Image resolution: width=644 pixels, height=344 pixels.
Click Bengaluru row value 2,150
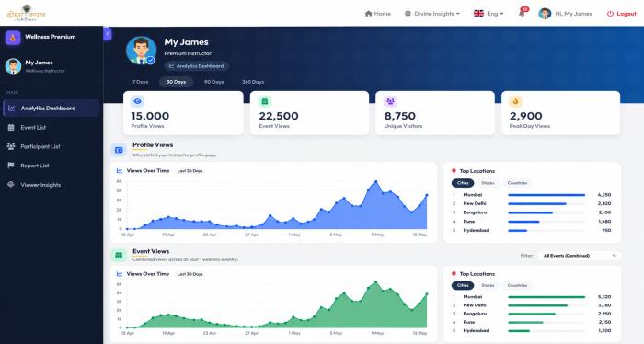coord(604,212)
